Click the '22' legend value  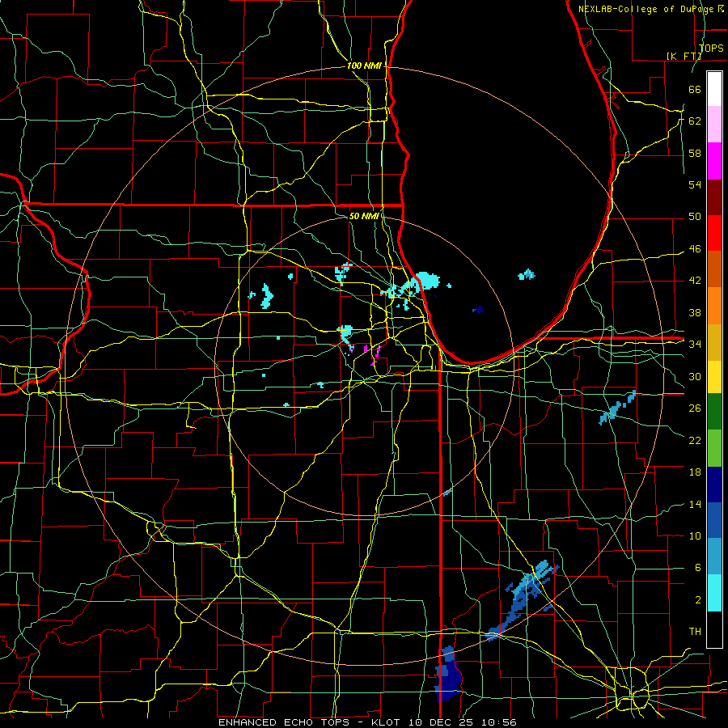click(x=695, y=440)
